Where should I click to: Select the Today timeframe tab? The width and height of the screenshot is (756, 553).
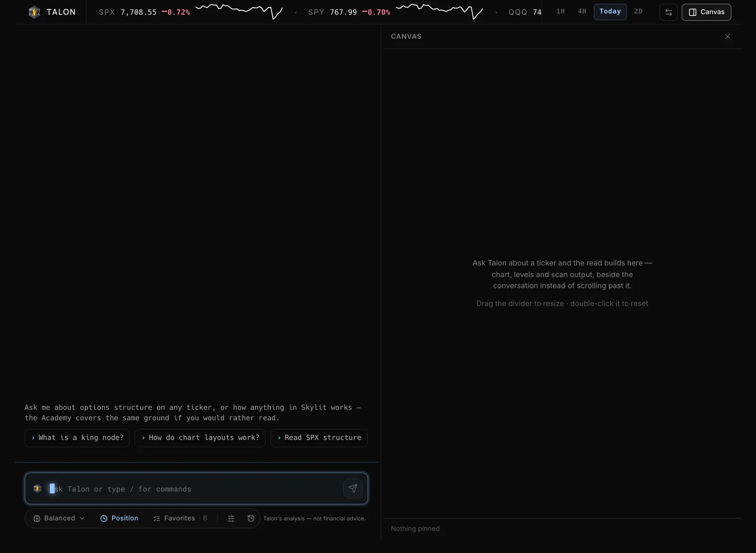click(x=610, y=11)
